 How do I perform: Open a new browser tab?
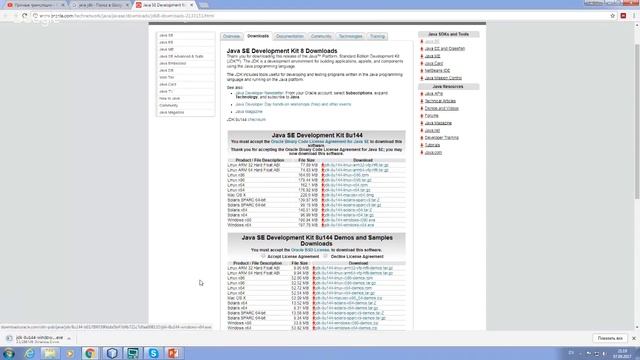coord(203,5)
